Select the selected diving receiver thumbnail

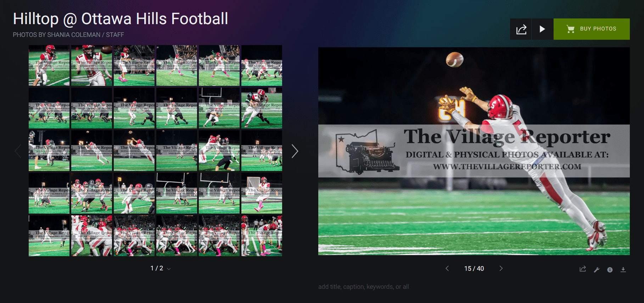(134, 150)
